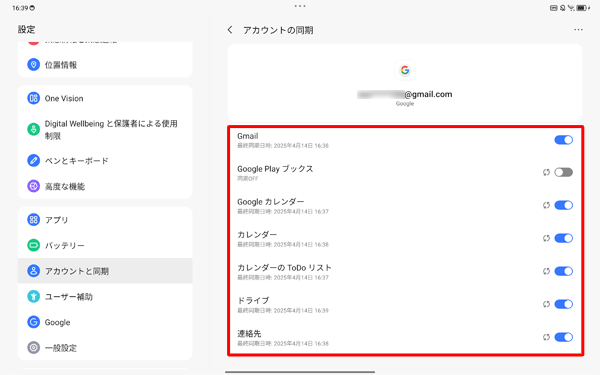This screenshot has height=375, width=600.
Task: Tap the bottom navigation gesture bar
Action: tap(300, 372)
